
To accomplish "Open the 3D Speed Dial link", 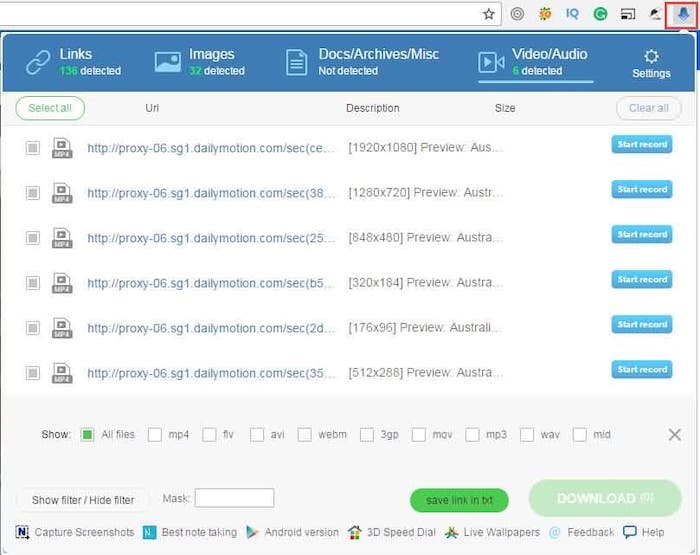I will click(x=392, y=532).
